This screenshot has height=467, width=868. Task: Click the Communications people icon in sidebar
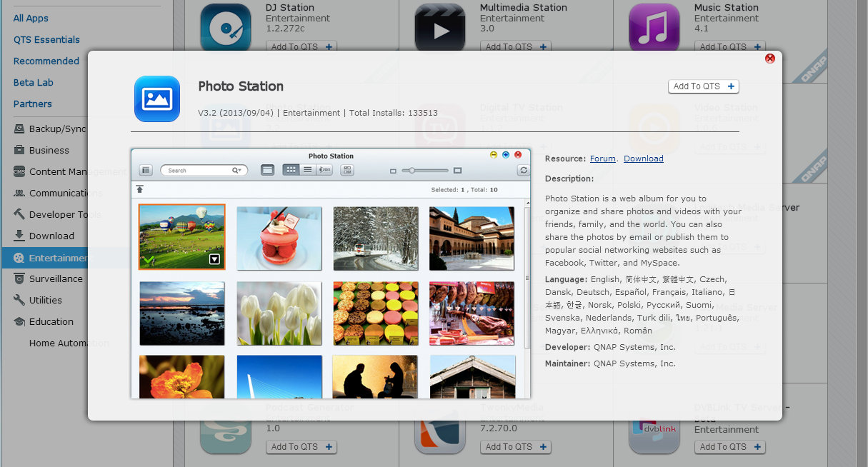(x=19, y=194)
